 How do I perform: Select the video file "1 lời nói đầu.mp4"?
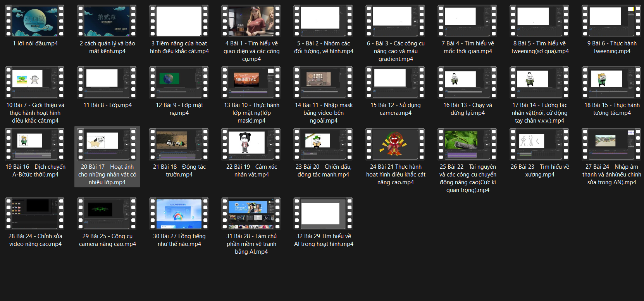pyautogui.click(x=35, y=22)
